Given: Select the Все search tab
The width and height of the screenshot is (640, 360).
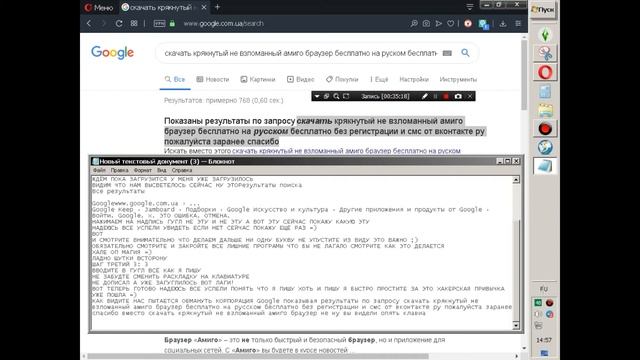Looking at the screenshot, I should pos(175,79).
